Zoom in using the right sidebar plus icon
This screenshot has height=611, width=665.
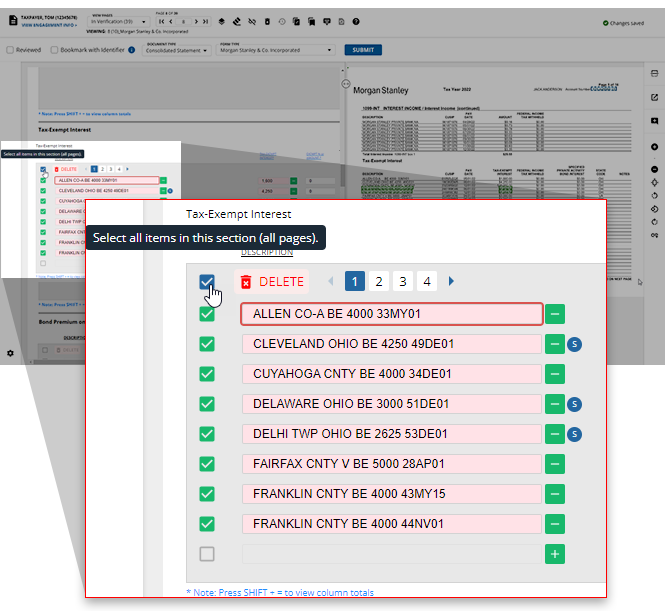tap(654, 147)
